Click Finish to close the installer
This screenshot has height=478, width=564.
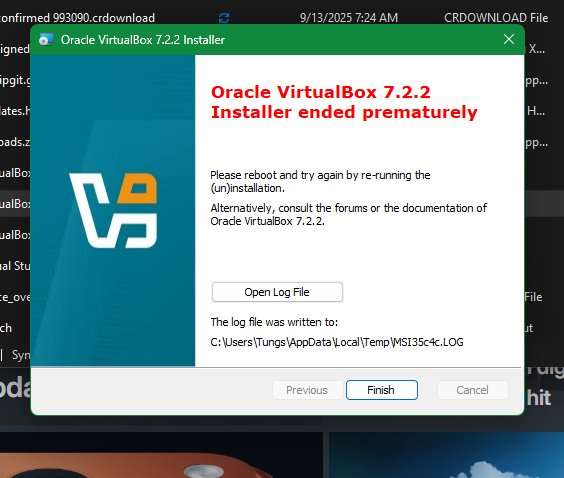382,390
